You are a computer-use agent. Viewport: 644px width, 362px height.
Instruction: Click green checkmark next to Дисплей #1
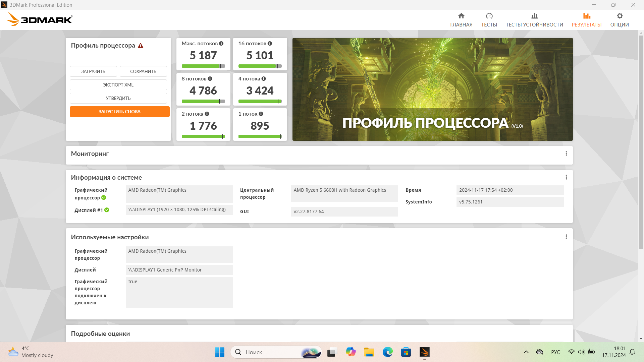pos(107,210)
